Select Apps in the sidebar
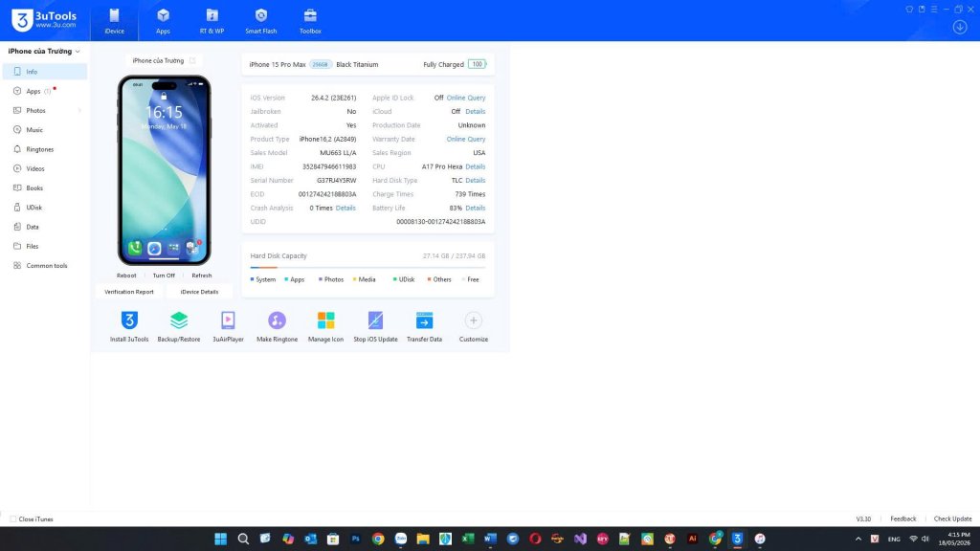 45,91
